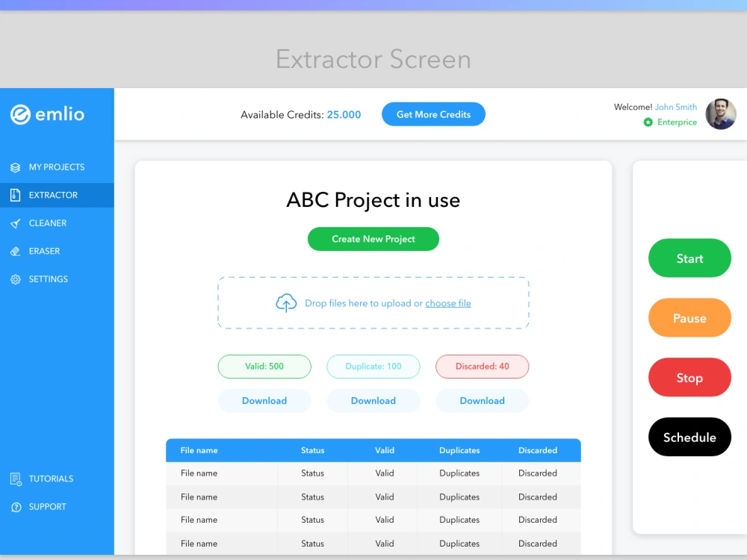Click the Cleaner broom icon

[15, 223]
